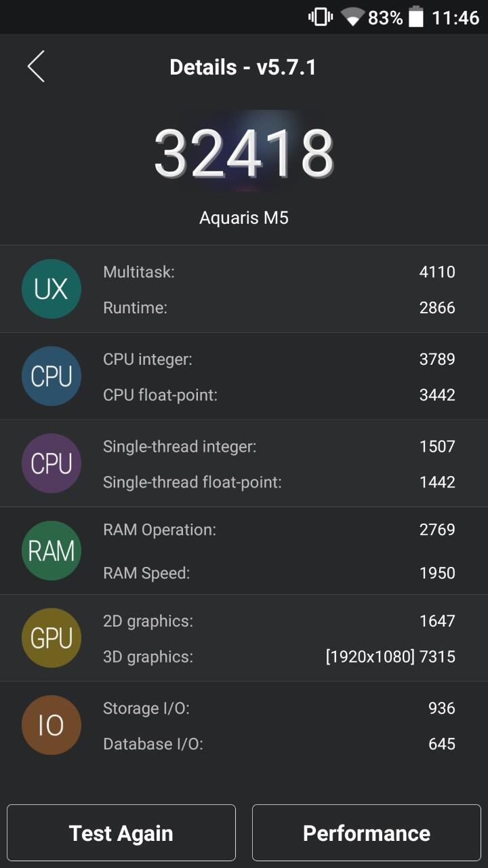Go back using the arrow icon
This screenshot has width=488, height=868.
pyautogui.click(x=36, y=66)
